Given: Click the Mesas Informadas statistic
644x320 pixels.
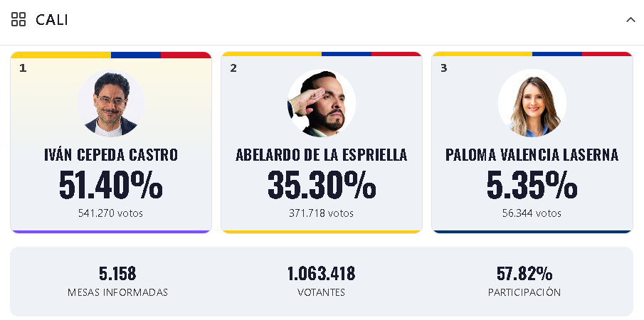Looking at the screenshot, I should tap(117, 282).
